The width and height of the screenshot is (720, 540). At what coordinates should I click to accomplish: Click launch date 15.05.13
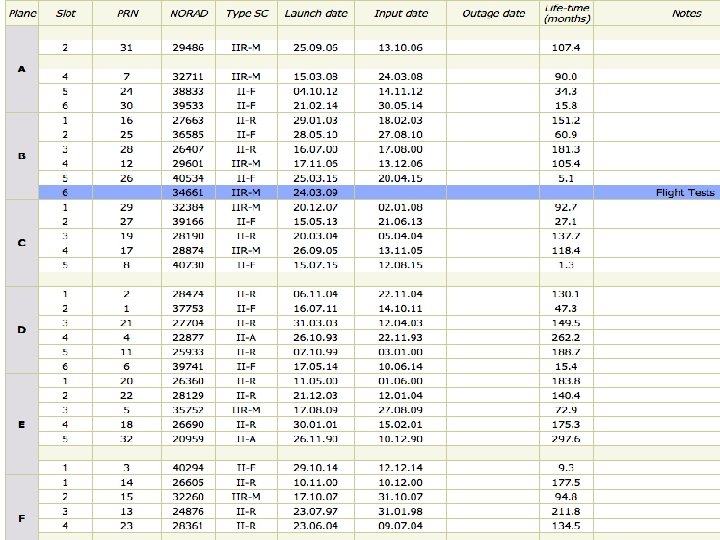(x=315, y=221)
